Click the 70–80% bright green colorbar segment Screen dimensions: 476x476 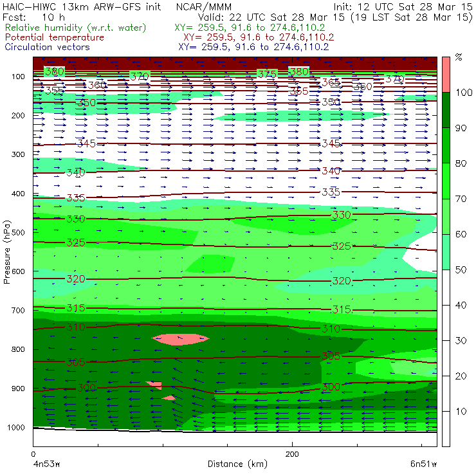(446, 181)
